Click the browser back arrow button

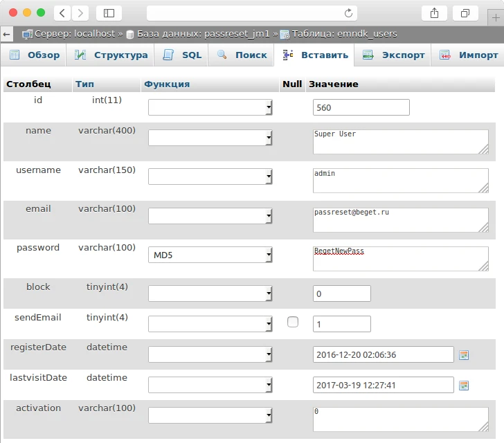coord(63,13)
